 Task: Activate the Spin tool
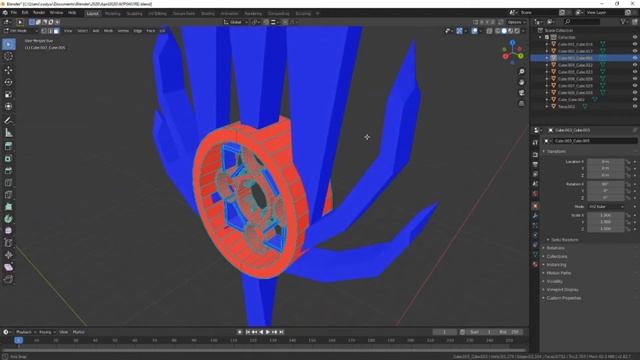[9, 219]
